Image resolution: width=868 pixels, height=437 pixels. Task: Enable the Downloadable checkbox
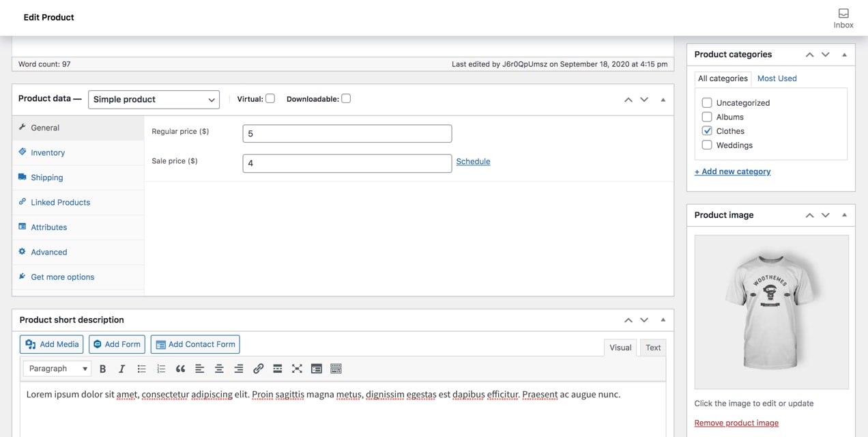pos(346,98)
